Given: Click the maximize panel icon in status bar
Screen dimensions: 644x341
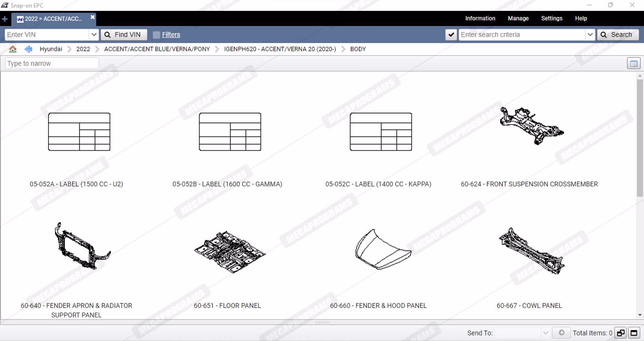Looking at the screenshot, I should click(634, 333).
